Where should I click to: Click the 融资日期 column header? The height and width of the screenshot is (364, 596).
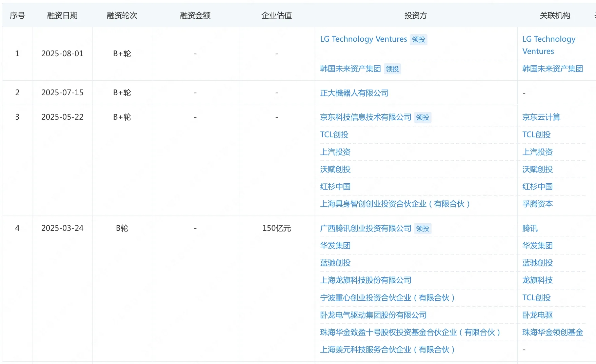coord(62,15)
